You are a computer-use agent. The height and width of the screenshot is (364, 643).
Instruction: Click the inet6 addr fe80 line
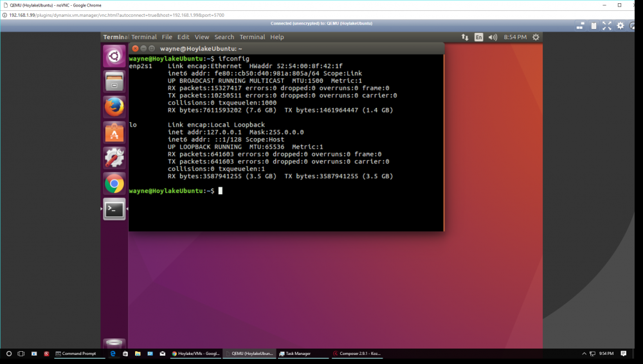265,73
